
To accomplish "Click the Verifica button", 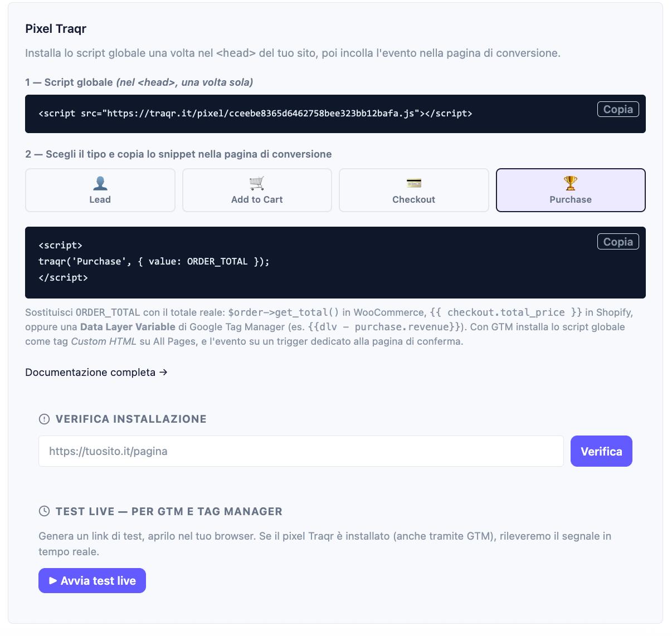I will (x=601, y=451).
